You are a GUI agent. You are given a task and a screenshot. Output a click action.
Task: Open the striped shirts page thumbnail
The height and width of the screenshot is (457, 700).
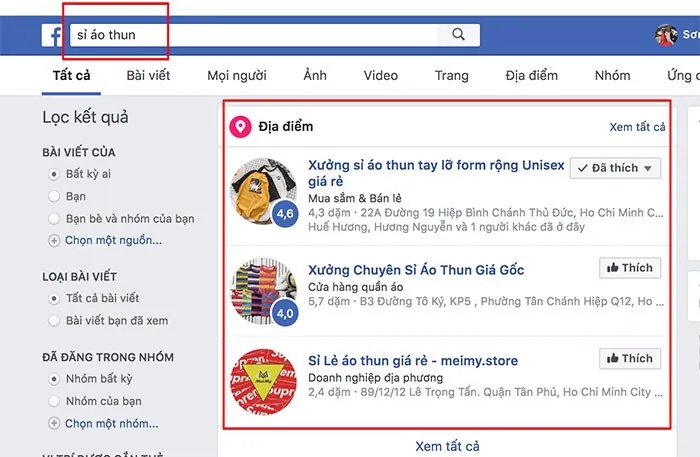[263, 291]
